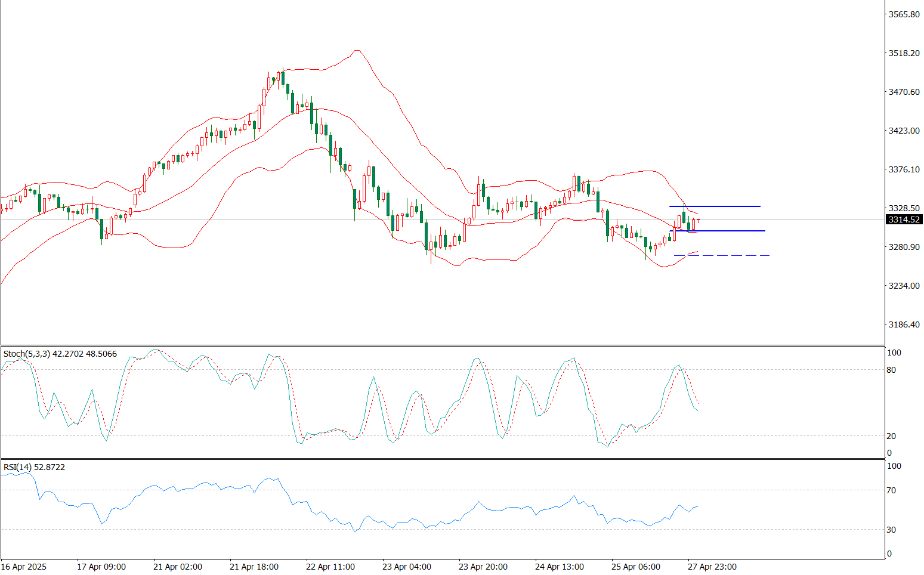Click the blue RSI line at its latest value
The image size is (924, 575).
point(696,507)
